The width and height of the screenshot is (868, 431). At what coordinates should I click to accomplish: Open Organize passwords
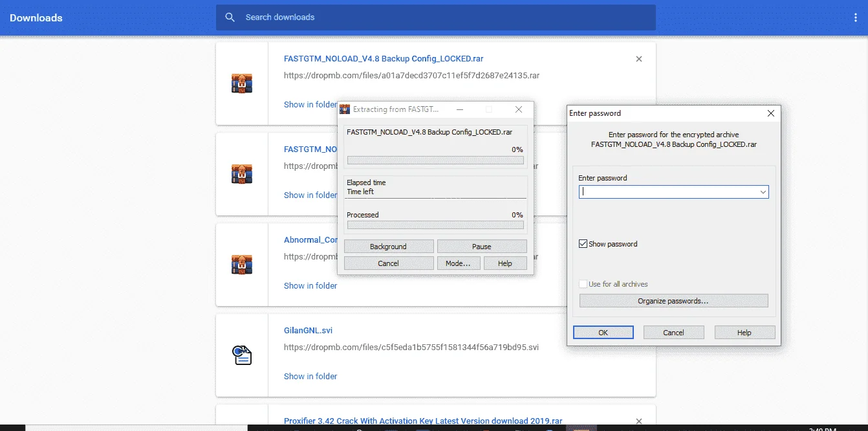pyautogui.click(x=673, y=301)
